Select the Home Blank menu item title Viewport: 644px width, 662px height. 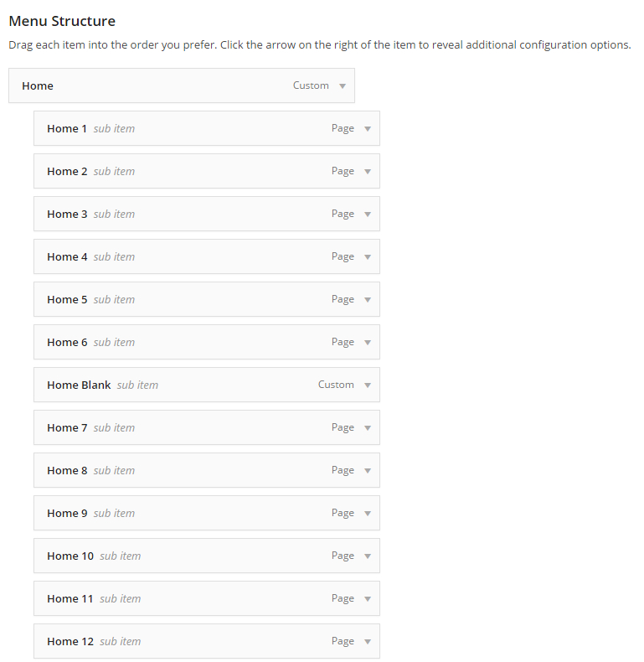point(79,385)
